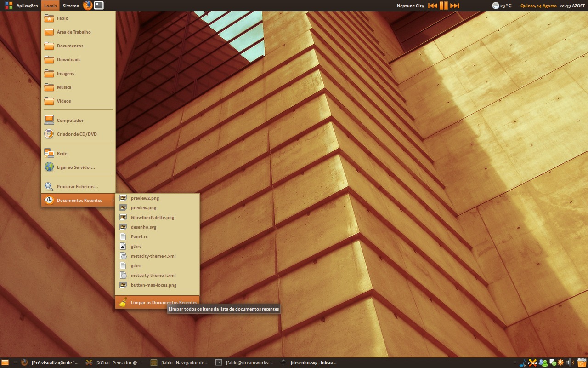Click the Neptune City song title
588x368 pixels.
(410, 6)
